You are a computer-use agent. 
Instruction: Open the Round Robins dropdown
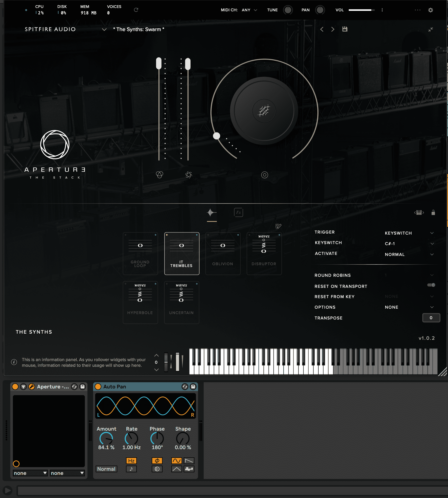pos(409,275)
